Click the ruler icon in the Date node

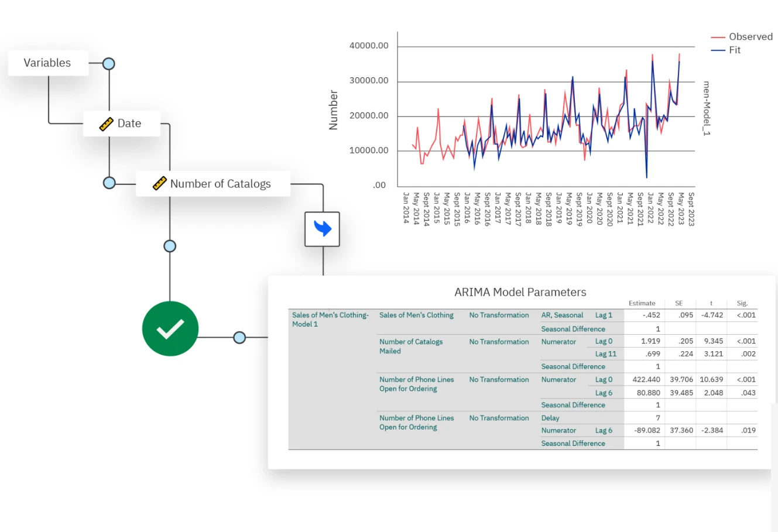pyautogui.click(x=106, y=124)
